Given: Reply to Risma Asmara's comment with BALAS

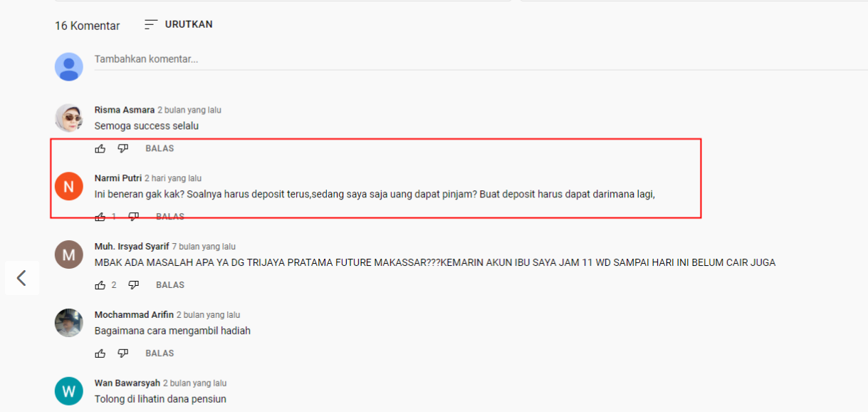Looking at the screenshot, I should tap(160, 148).
